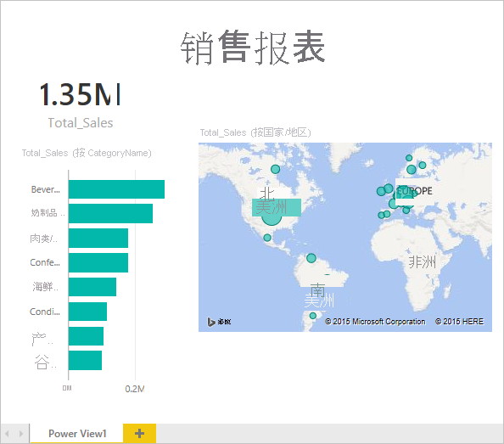The height and width of the screenshot is (444, 504).
Task: Click the Confe... category axis label
Action: [45, 262]
